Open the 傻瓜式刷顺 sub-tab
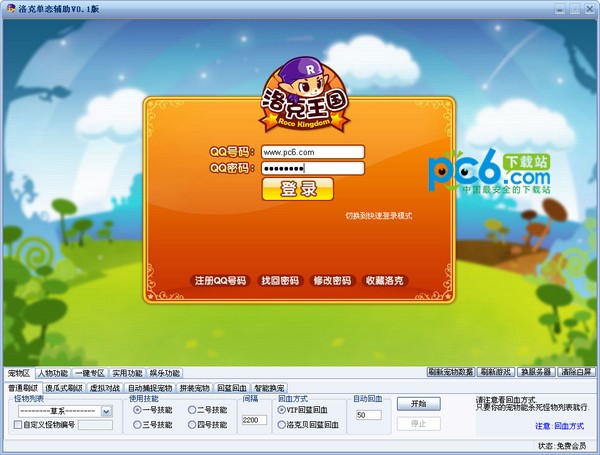 tap(64, 388)
